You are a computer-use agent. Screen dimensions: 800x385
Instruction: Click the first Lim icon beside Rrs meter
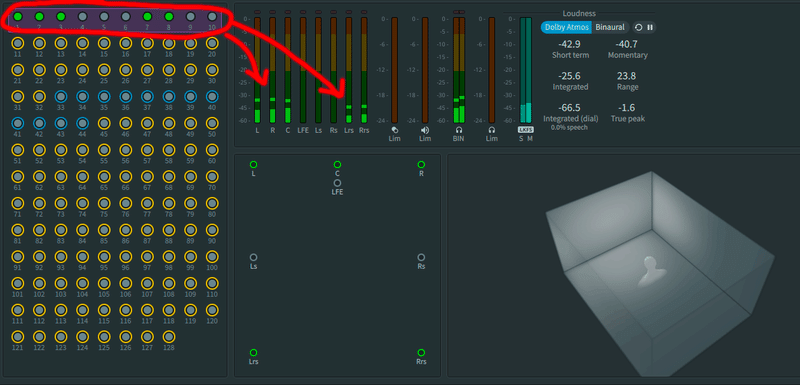pos(394,131)
